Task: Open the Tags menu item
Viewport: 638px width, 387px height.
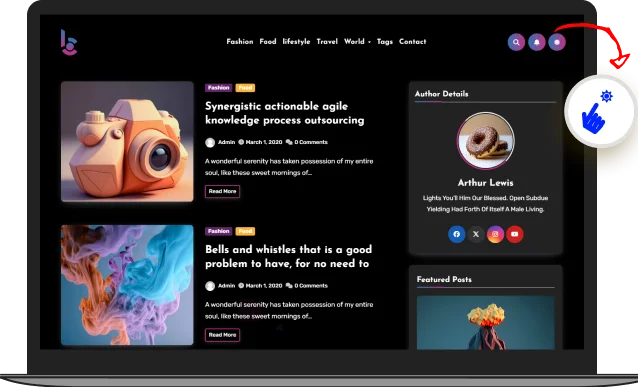Action: click(385, 42)
